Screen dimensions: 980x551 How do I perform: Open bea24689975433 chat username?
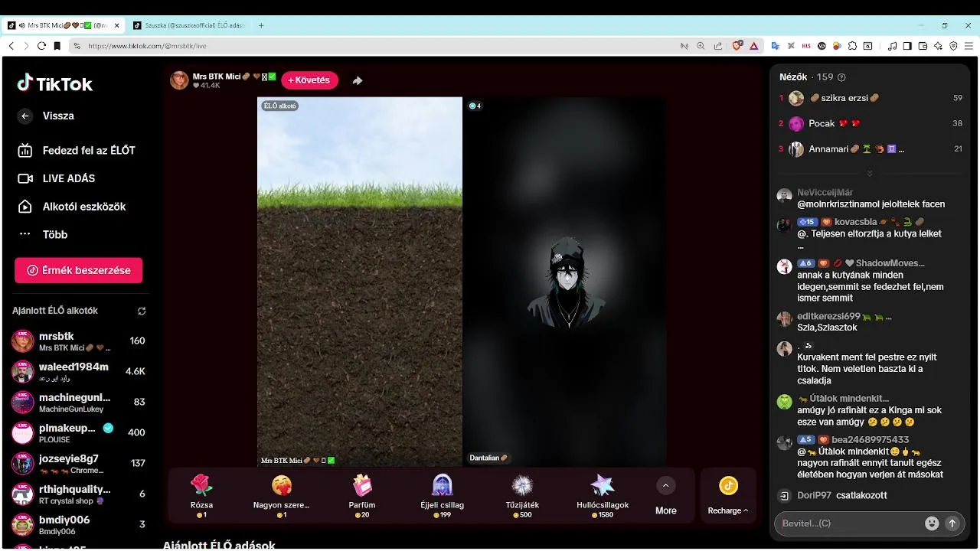[x=871, y=440]
